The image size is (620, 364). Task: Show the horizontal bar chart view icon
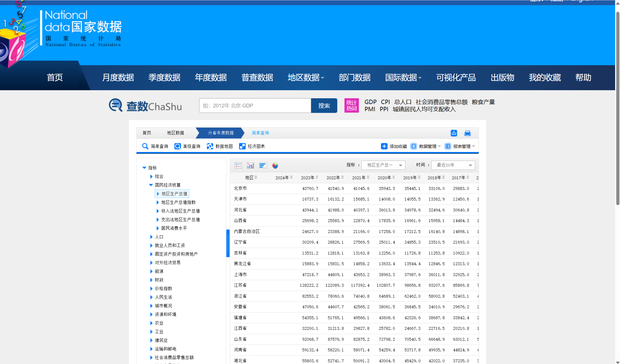(263, 165)
